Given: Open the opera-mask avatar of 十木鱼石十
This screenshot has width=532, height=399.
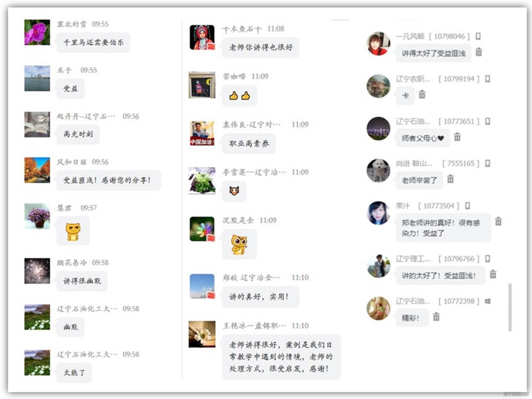Looking at the screenshot, I should [202, 37].
